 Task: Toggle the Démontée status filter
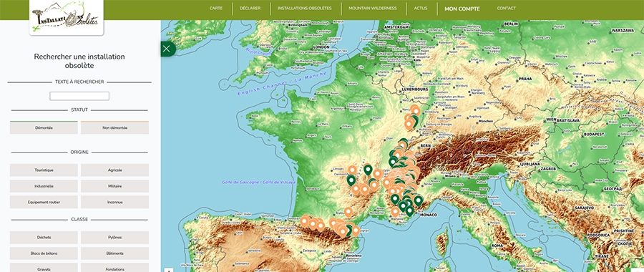pos(44,127)
